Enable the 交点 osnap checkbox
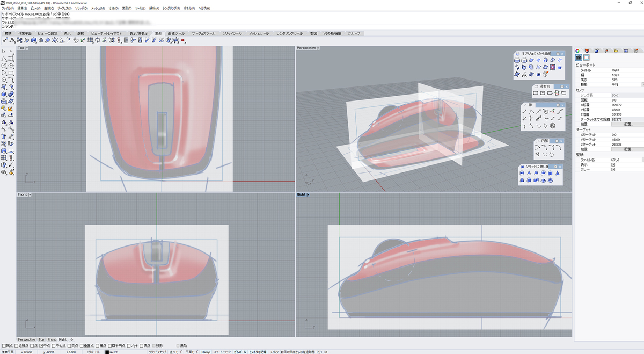This screenshot has width=644, height=354. pos(69,345)
